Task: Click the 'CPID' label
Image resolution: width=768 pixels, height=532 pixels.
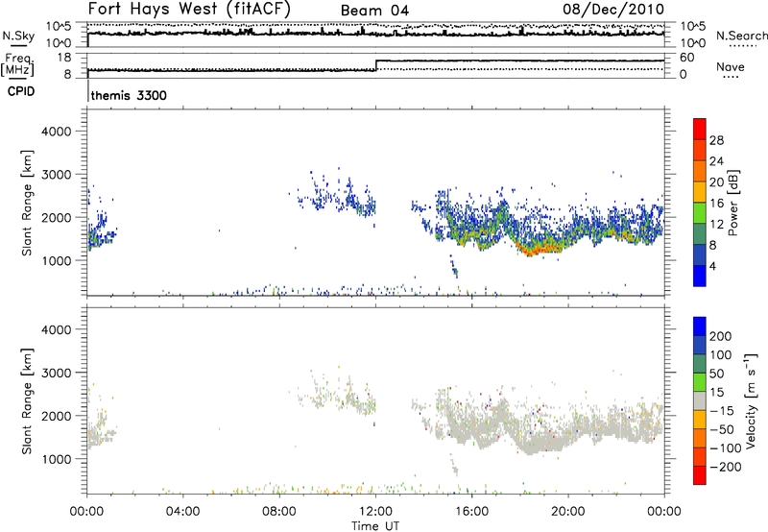Action: (x=21, y=91)
